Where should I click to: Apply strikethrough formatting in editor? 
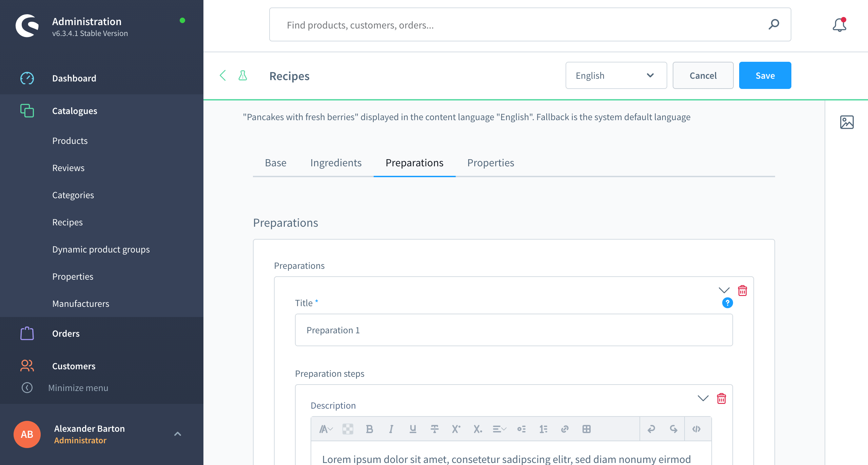[434, 429]
